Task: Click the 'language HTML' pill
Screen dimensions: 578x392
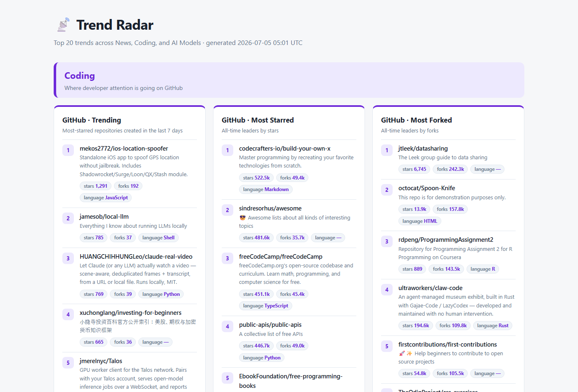Action: [x=420, y=221]
